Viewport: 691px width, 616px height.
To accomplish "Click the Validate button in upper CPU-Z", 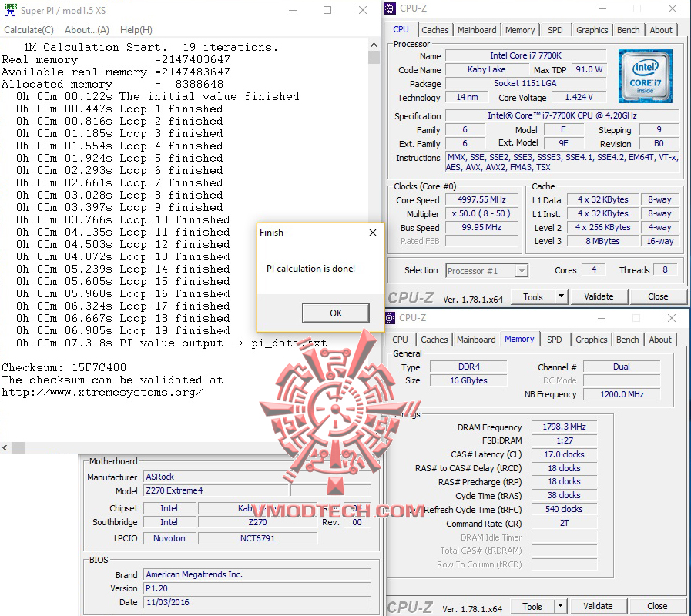I will coord(599,296).
